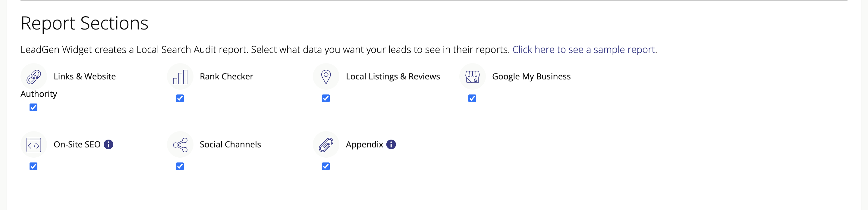The image size is (868, 210).
Task: Click the chain-link icon for Links & Website Authority
Action: tap(33, 76)
